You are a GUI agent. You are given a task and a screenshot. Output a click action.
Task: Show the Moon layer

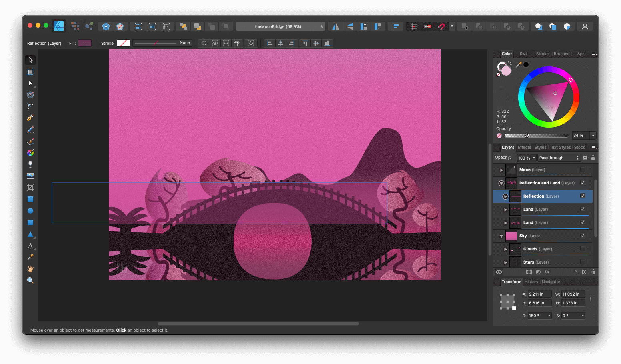[582, 170]
